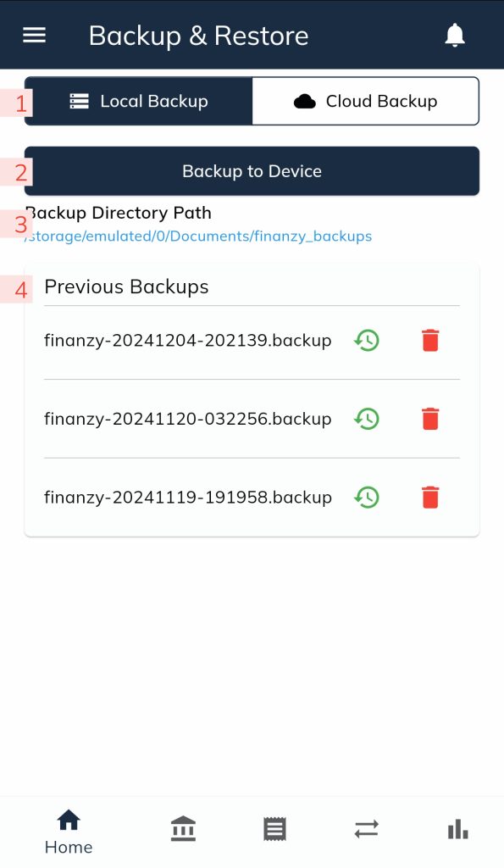Delete finanzy-20241119-191958.backup

tap(430, 497)
